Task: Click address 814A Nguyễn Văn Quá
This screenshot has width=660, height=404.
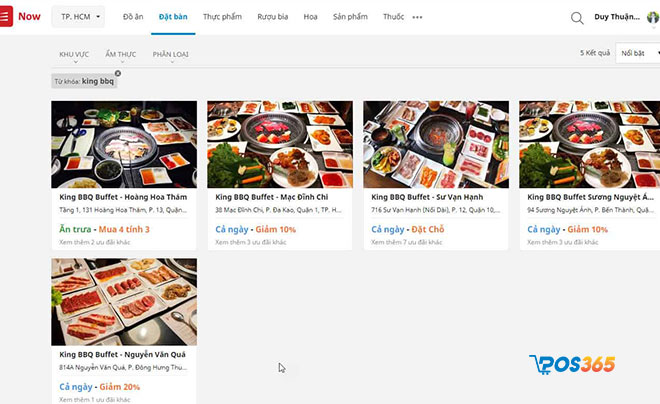Action: (x=123, y=367)
